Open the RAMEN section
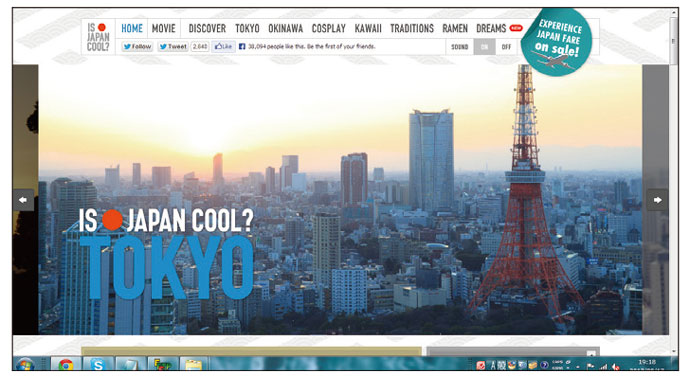The width and height of the screenshot is (690, 377). 455,29
